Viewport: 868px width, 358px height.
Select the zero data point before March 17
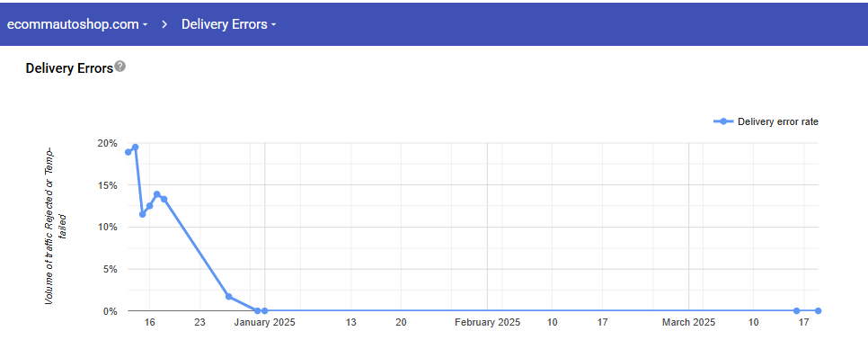click(797, 311)
